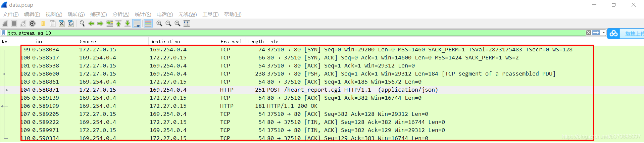Select packet 103 at time 0.588861
644x143 pixels.
(322, 82)
